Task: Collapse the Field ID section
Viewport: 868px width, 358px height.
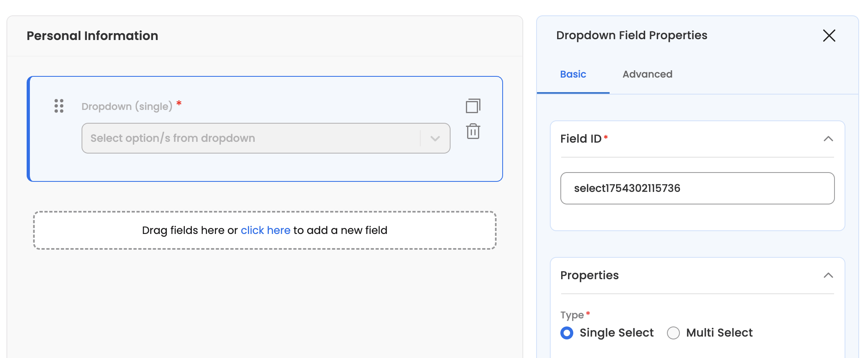Action: [x=828, y=139]
